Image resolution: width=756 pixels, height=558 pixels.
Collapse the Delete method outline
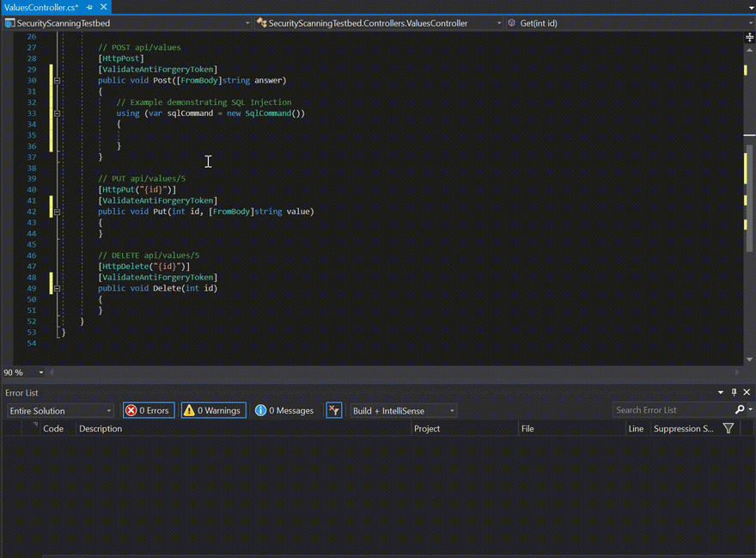click(x=57, y=289)
